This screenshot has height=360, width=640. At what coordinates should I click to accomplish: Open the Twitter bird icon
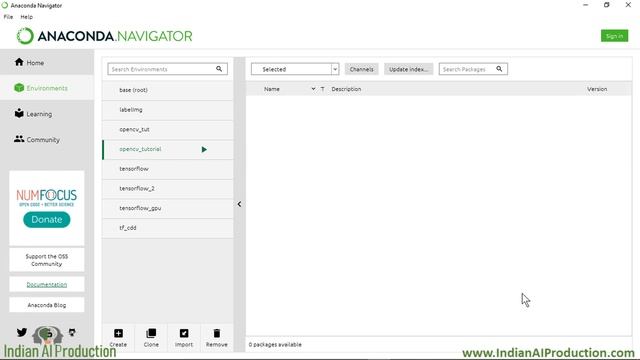(x=22, y=332)
